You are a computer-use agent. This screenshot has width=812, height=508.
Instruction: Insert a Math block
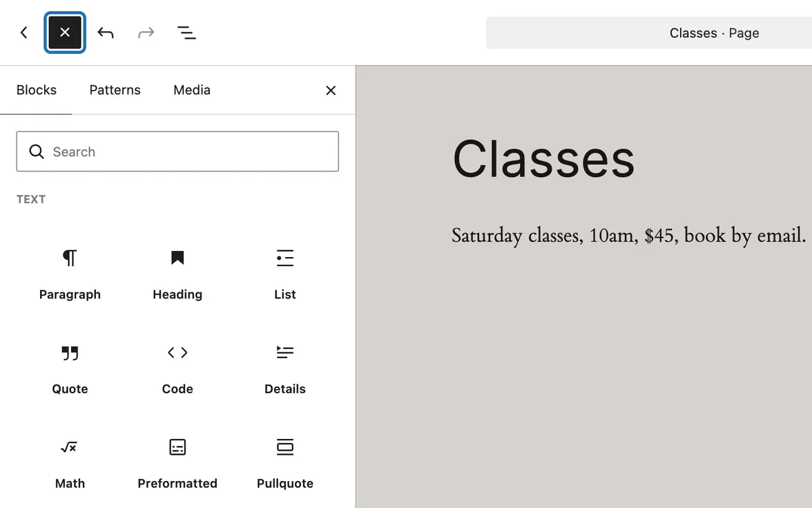click(x=70, y=463)
